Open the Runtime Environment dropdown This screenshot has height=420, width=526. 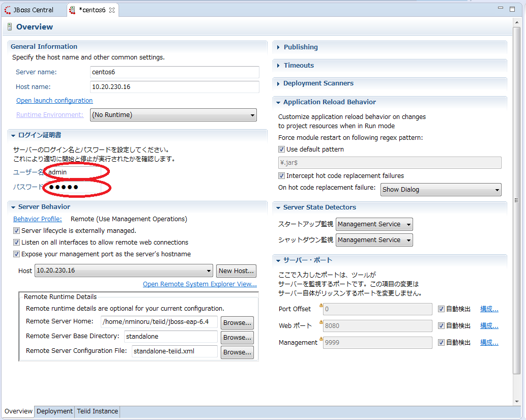click(x=173, y=115)
